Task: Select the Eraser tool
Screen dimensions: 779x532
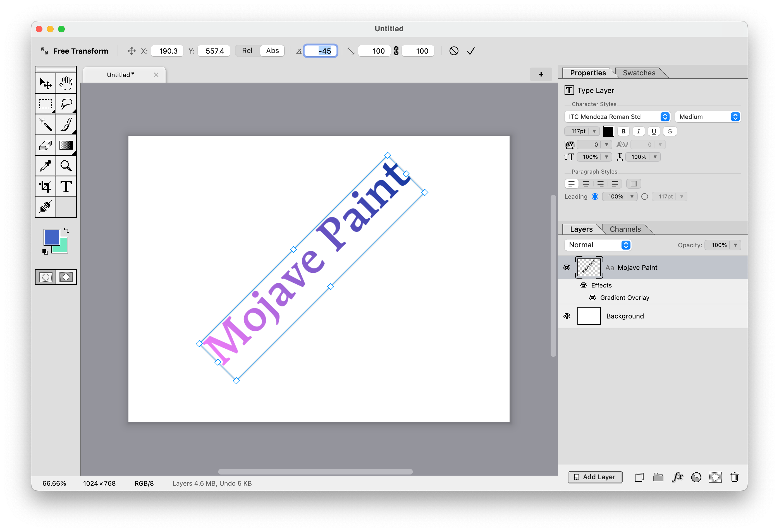Action: click(46, 145)
